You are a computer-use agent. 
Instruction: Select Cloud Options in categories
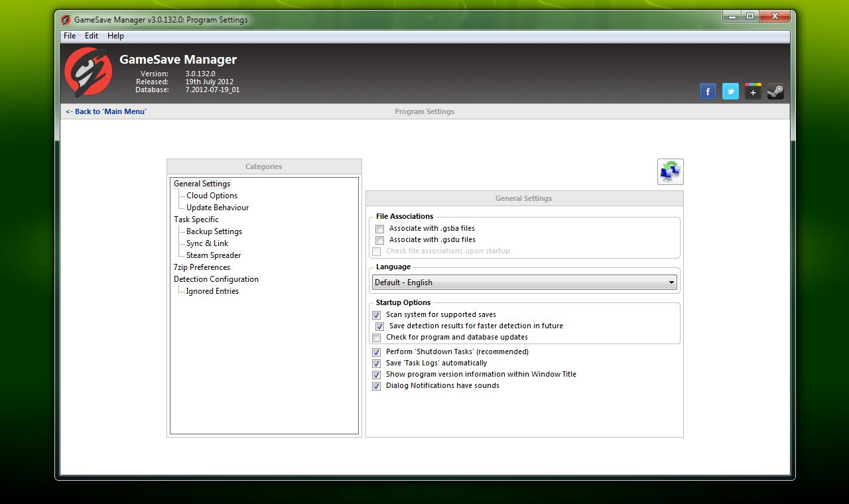(212, 196)
